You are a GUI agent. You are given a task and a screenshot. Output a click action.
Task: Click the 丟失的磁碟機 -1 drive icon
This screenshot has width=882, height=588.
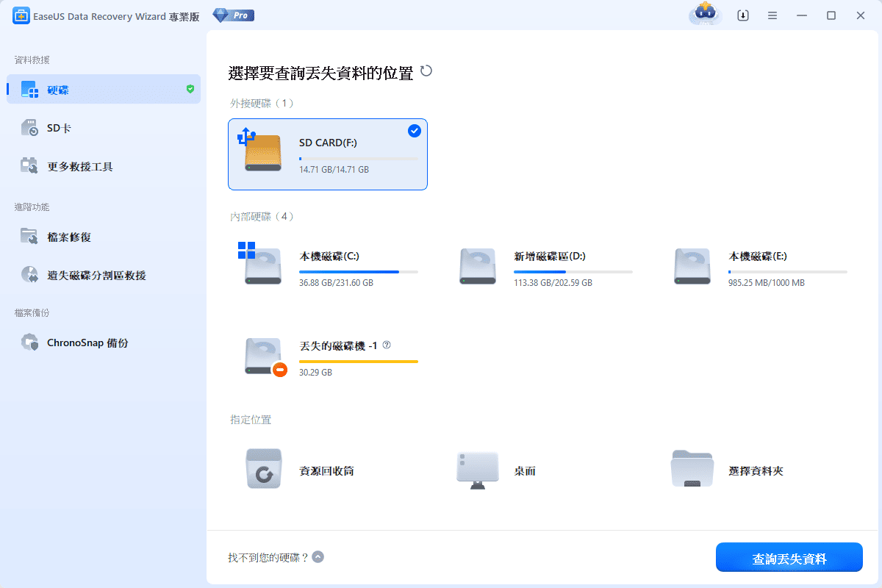[x=265, y=356]
